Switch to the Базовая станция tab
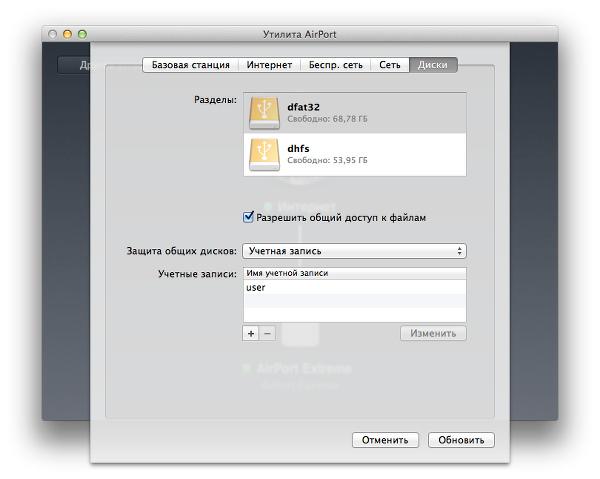600x479 pixels. click(191, 65)
